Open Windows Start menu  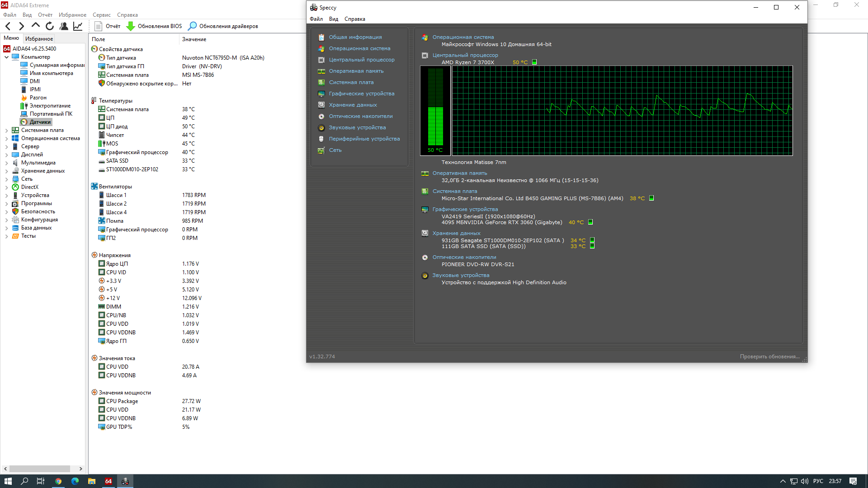point(8,481)
